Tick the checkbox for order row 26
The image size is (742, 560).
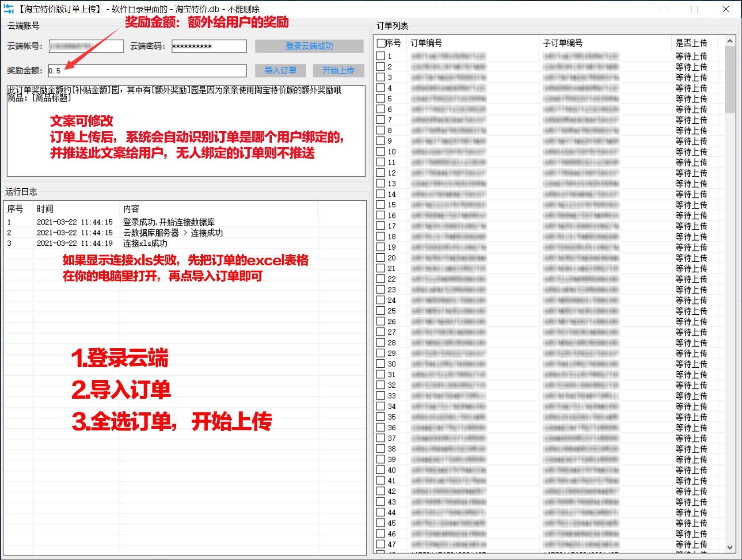[x=381, y=321]
